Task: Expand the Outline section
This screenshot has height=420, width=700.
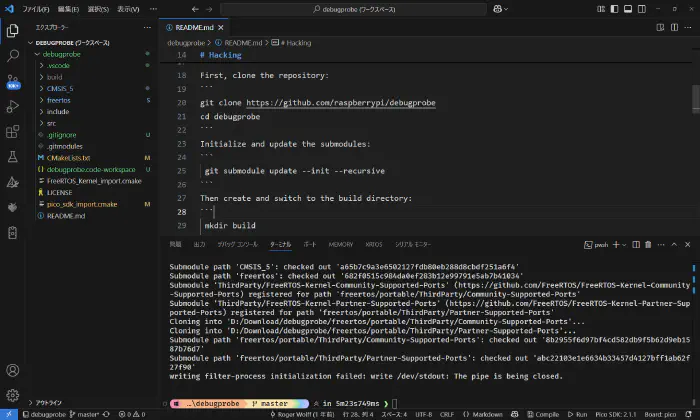Action: pos(30,403)
